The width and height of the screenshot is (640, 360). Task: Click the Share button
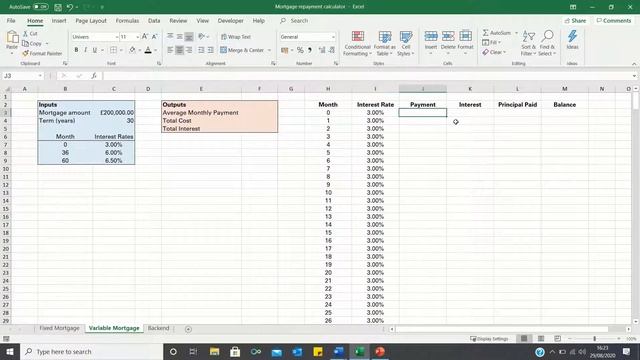point(576,20)
